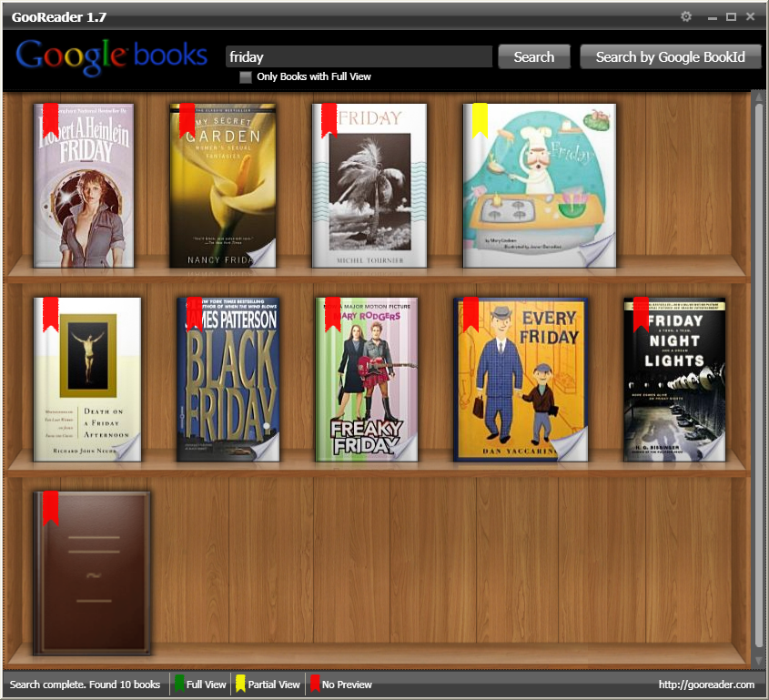The width and height of the screenshot is (769, 700).
Task: Open the GooReader settings gear
Action: tap(687, 16)
